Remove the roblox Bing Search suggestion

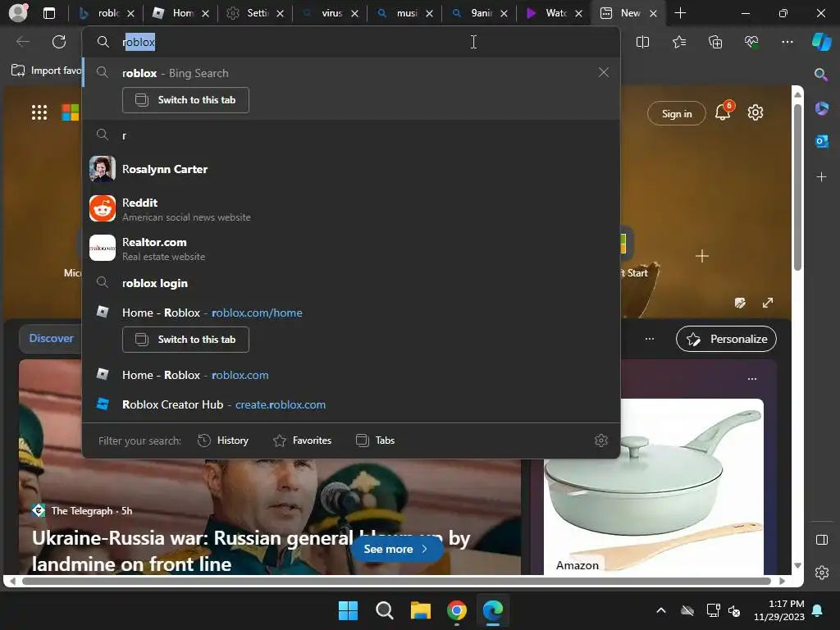603,72
